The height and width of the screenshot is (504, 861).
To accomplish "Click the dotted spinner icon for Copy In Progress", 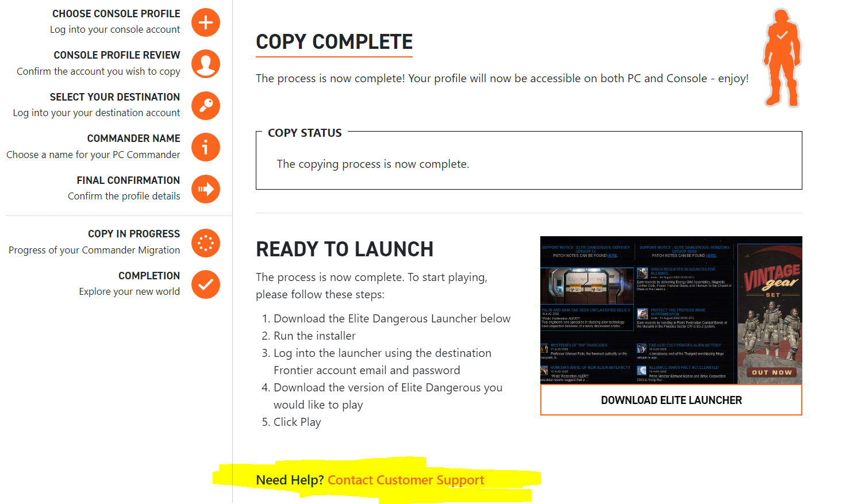I will point(206,243).
